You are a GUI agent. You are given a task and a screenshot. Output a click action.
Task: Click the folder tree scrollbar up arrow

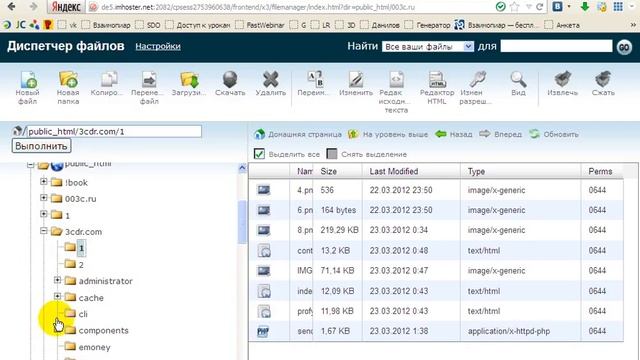pyautogui.click(x=242, y=168)
